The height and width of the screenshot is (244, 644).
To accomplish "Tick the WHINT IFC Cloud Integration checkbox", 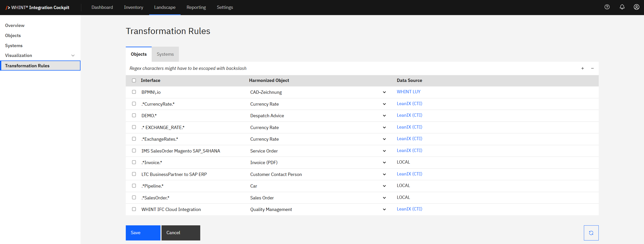I will [134, 209].
